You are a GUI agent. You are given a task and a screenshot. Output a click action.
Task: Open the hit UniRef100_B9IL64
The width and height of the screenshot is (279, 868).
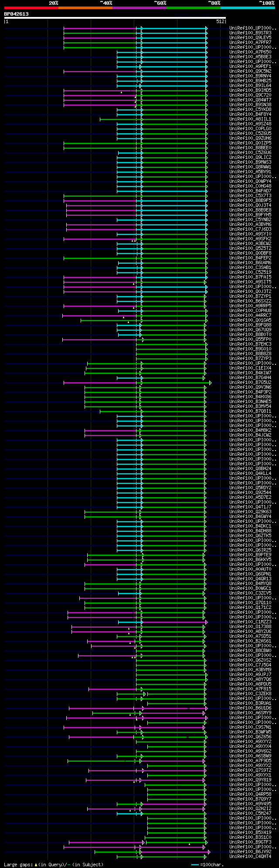pyautogui.click(x=250, y=86)
